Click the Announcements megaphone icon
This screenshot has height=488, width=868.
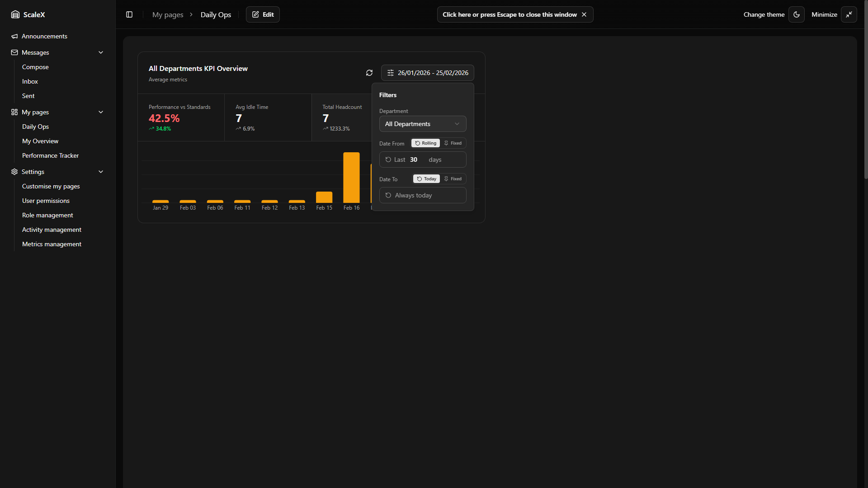tap(14, 36)
